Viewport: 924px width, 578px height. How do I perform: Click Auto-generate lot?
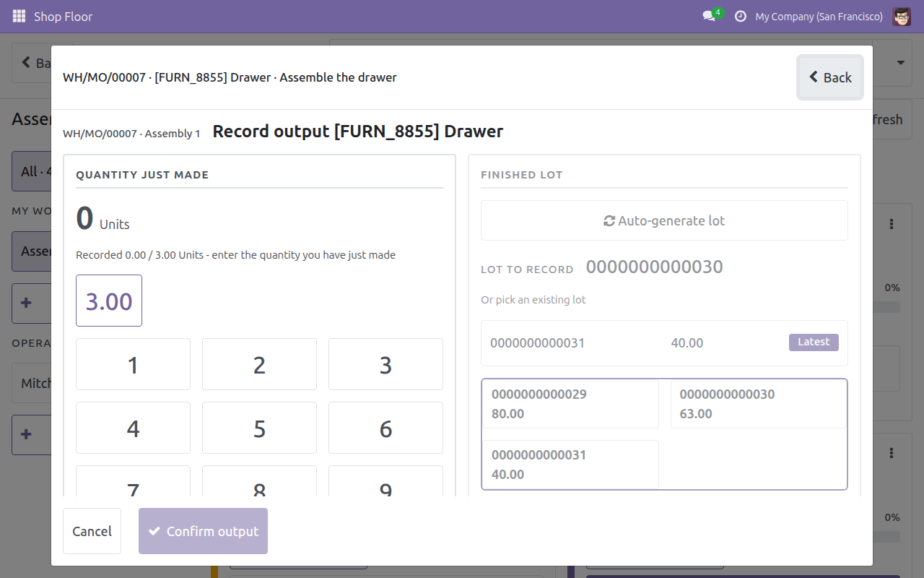pos(664,220)
